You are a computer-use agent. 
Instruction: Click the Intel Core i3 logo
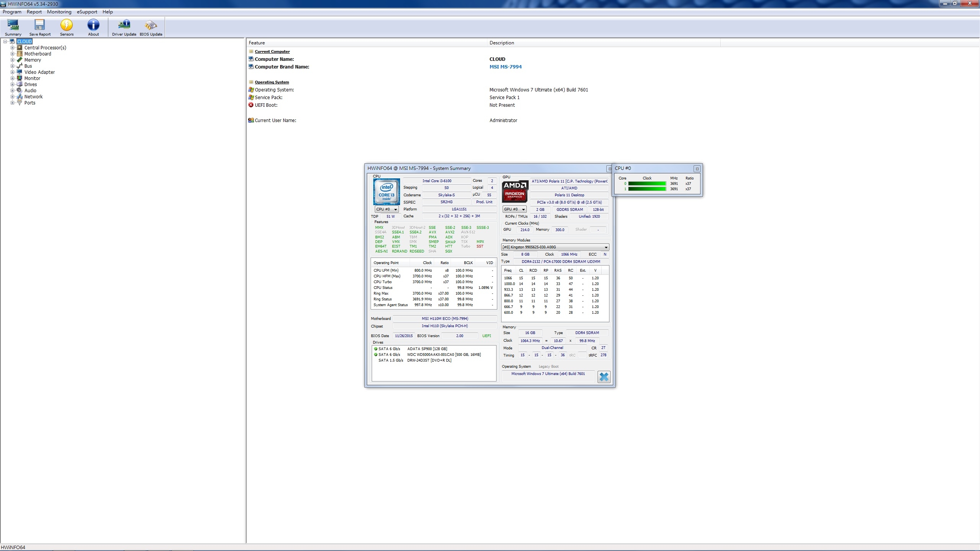pos(386,191)
